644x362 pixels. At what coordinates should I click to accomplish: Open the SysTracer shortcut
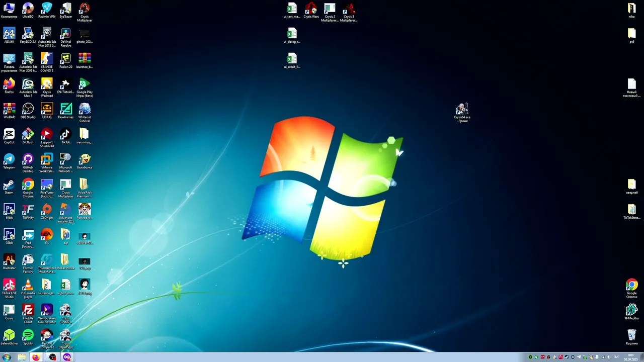(65, 11)
